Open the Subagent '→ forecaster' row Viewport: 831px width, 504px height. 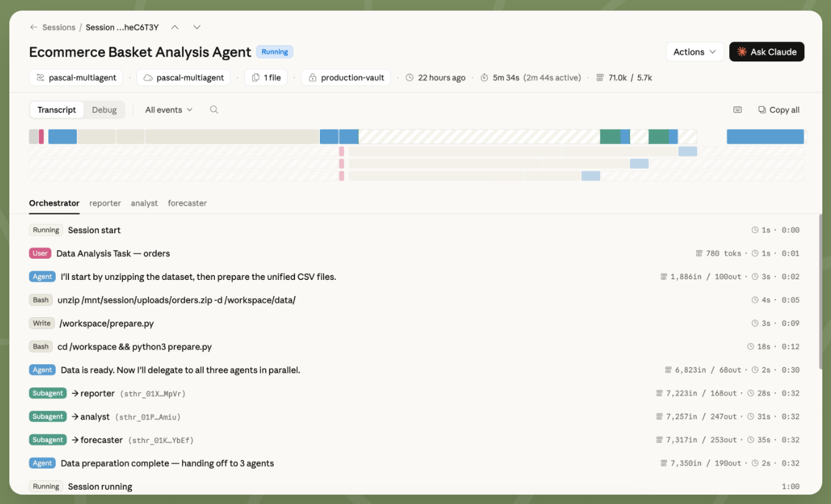(414, 440)
